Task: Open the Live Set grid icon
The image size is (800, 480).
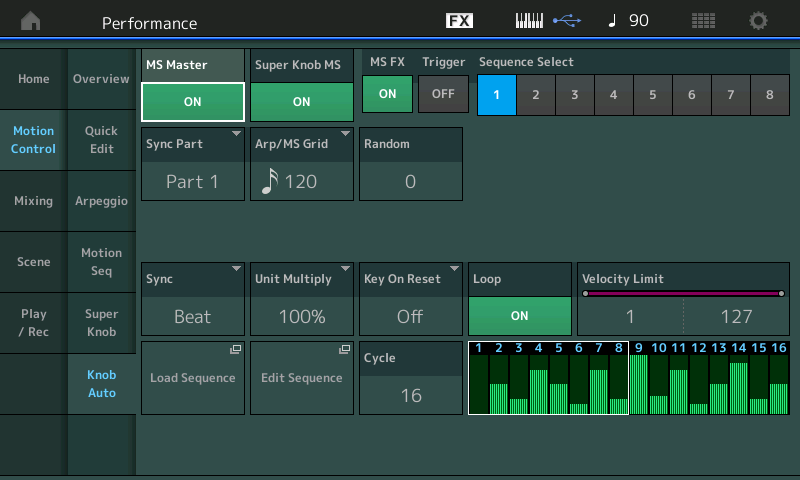Action: point(704,21)
